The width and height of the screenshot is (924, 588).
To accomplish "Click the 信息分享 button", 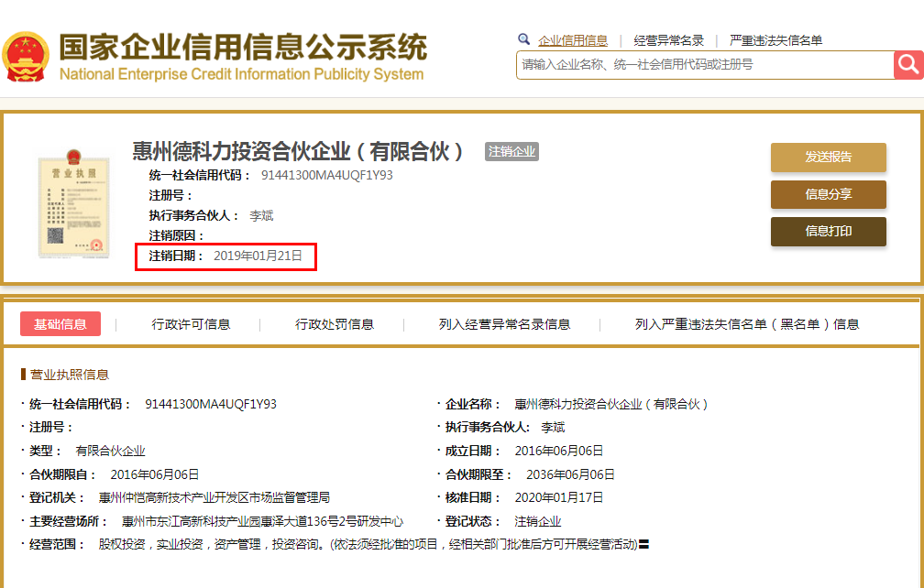I will point(828,194).
